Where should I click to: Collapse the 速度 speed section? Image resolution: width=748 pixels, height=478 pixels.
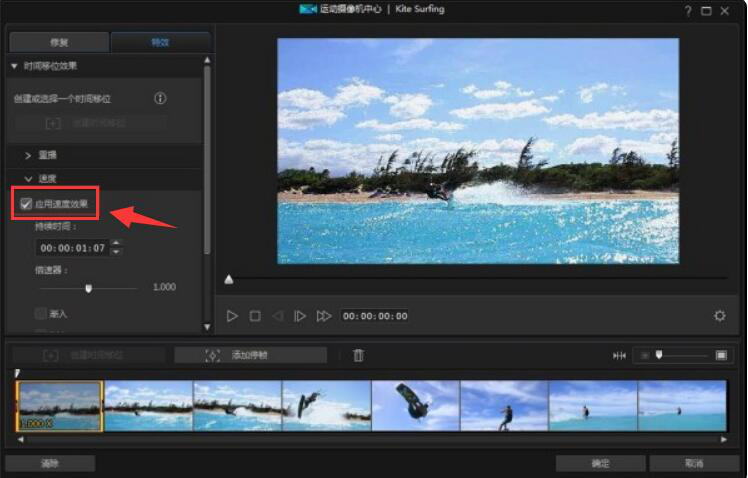(28, 179)
